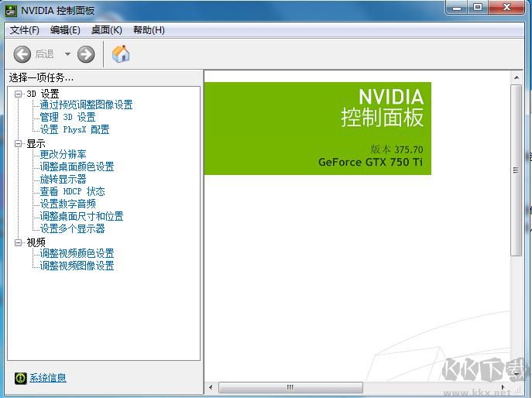Screen dimensions: 532x398
Task: Go to the Home page icon
Action: point(121,53)
